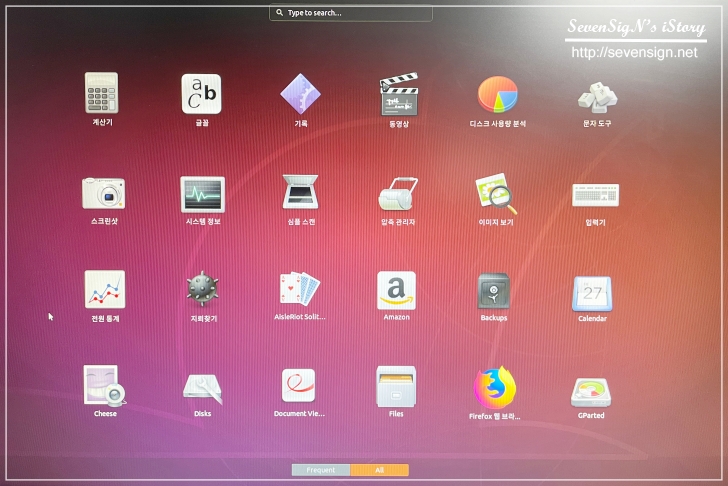The height and width of the screenshot is (486, 728).
Task: Open the Calculator (계산기) app
Action: (102, 93)
